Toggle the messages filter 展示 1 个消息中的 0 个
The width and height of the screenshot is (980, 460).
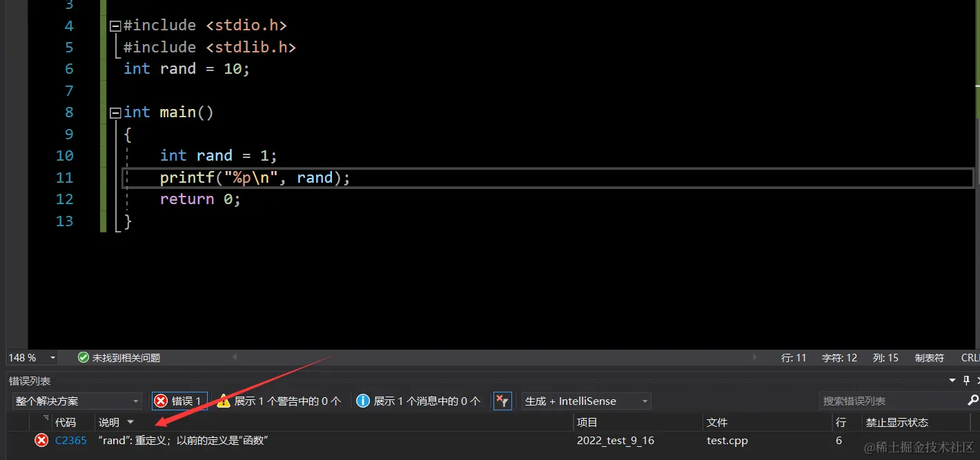coord(418,401)
